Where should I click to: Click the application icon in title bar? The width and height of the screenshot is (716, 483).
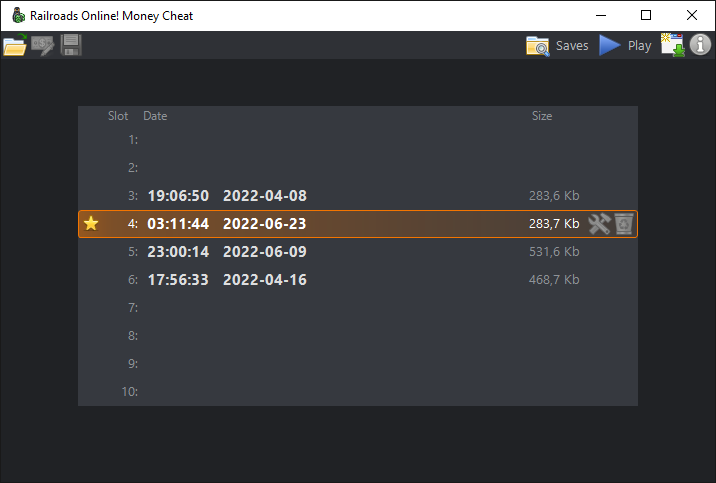[18, 16]
